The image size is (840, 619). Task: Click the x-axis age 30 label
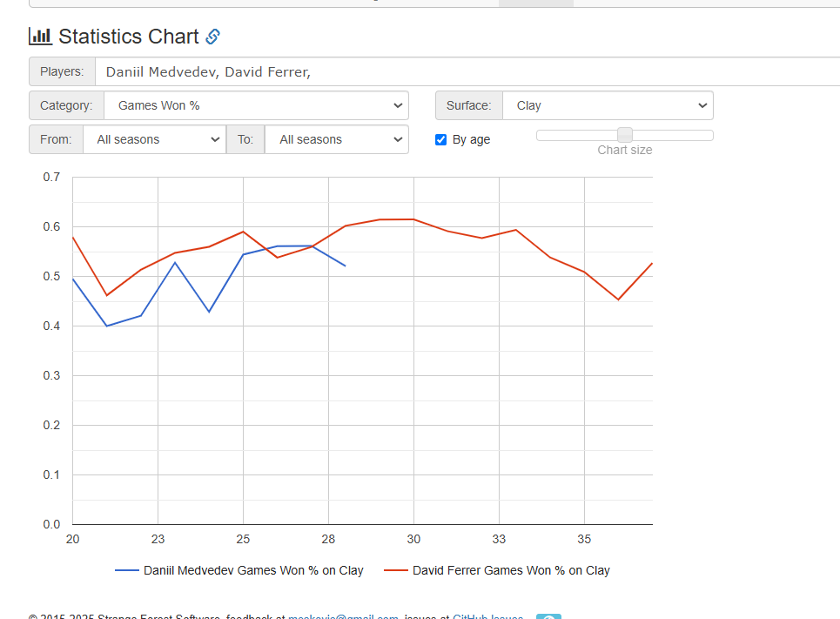point(413,539)
